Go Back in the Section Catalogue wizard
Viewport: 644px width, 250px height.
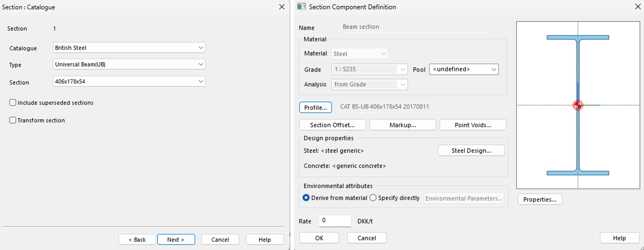[x=137, y=240]
